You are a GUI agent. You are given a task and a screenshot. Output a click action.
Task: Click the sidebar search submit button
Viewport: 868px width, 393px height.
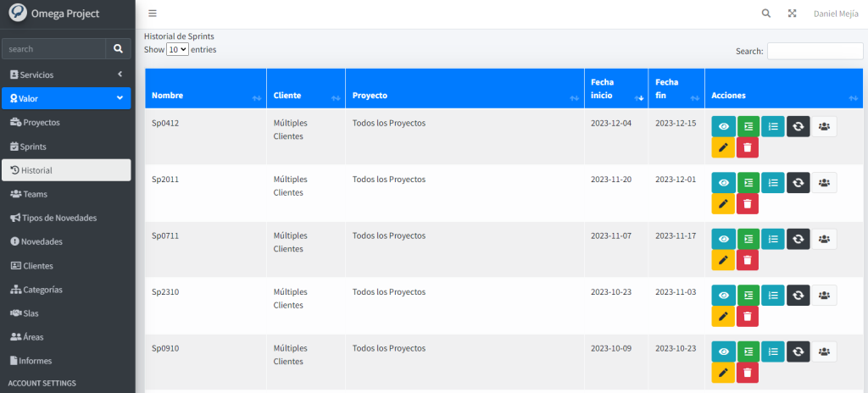pos(119,49)
